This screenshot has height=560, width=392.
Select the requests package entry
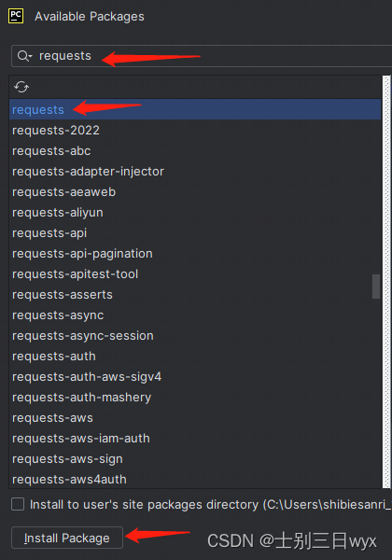click(195, 109)
